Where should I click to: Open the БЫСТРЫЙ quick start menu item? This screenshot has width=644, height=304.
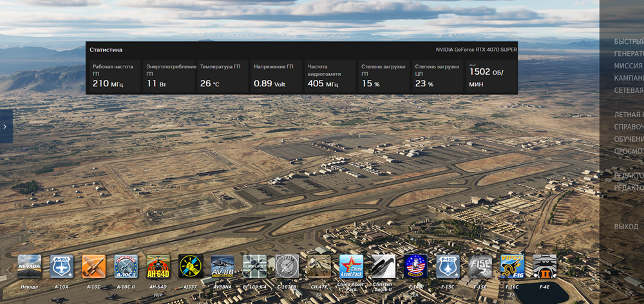click(629, 41)
